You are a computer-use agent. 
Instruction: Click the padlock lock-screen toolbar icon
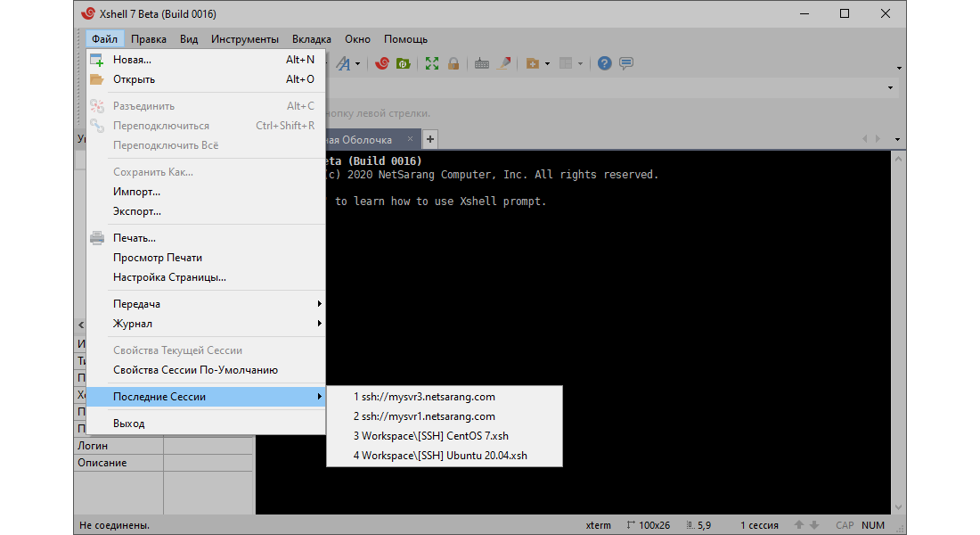click(453, 63)
